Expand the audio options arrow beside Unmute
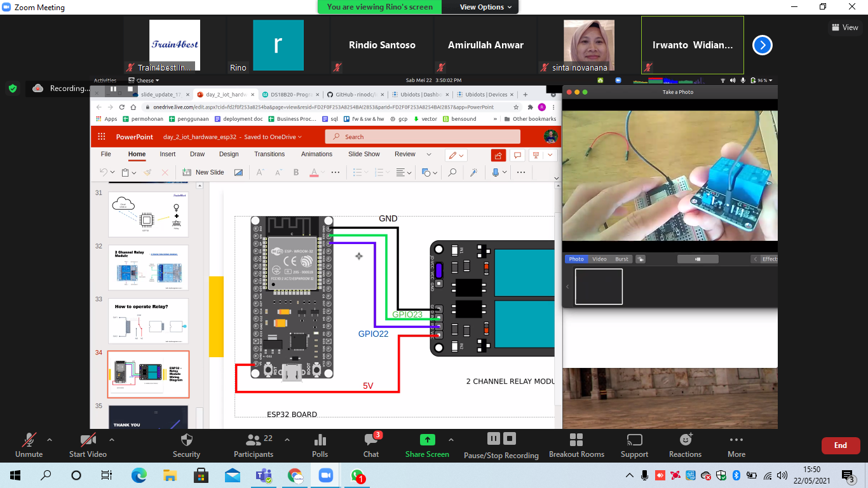 coord(50,440)
